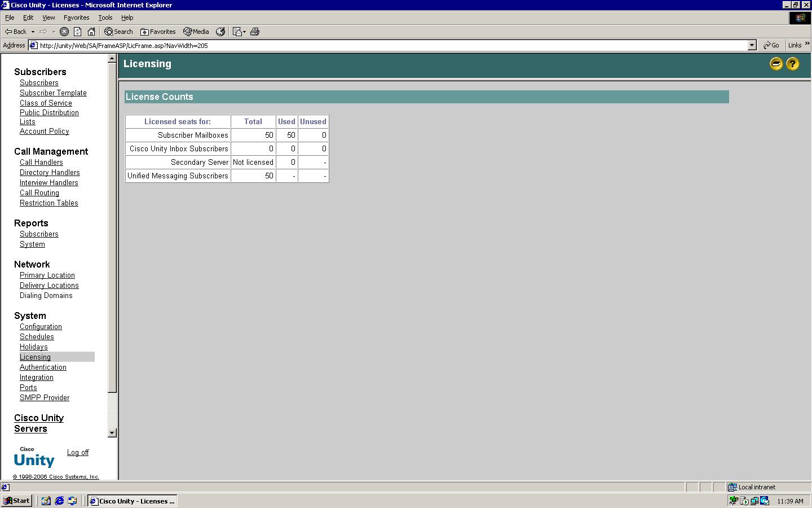Open the Subscriber Template link
The image size is (812, 508).
(53, 93)
